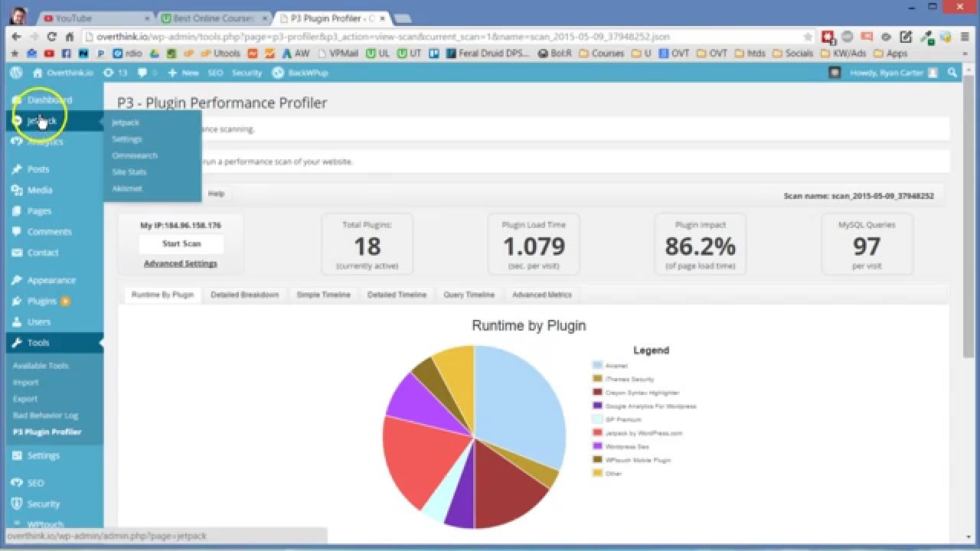This screenshot has height=551, width=980.
Task: Click the browser reload button
Action: coord(52,36)
